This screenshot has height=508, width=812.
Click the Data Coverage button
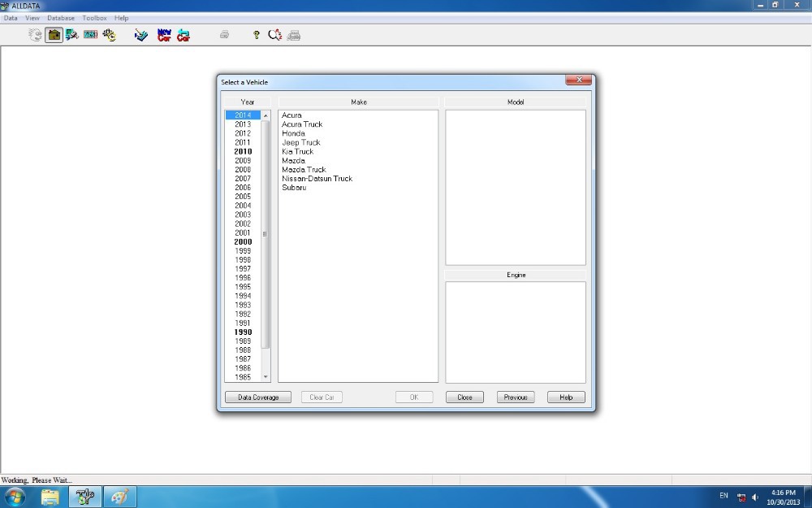[258, 397]
